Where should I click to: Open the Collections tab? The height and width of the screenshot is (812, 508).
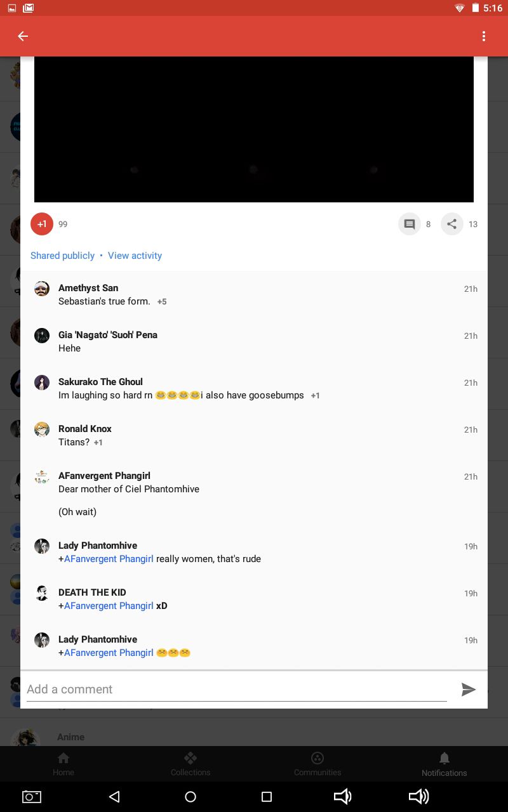(x=190, y=764)
